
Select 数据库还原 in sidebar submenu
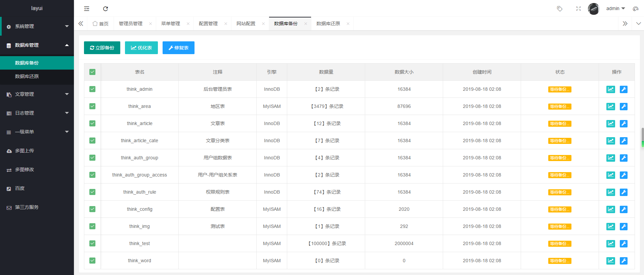37,76
